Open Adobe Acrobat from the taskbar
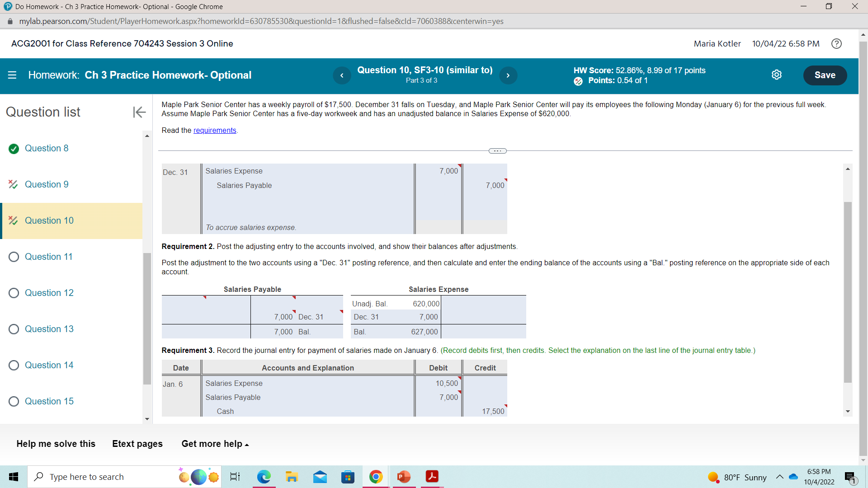The image size is (868, 488). click(432, 477)
